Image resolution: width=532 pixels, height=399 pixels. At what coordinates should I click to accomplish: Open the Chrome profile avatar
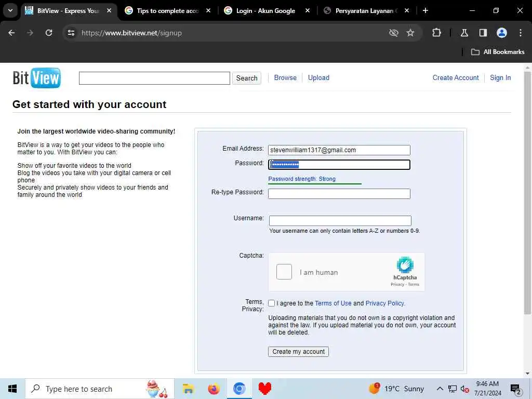[x=502, y=33]
